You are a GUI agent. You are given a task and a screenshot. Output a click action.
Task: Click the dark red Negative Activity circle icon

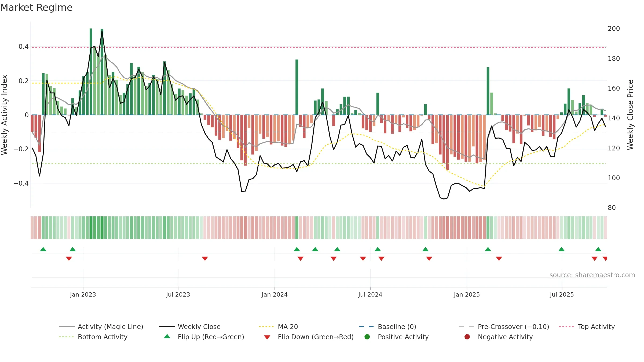[467, 337]
